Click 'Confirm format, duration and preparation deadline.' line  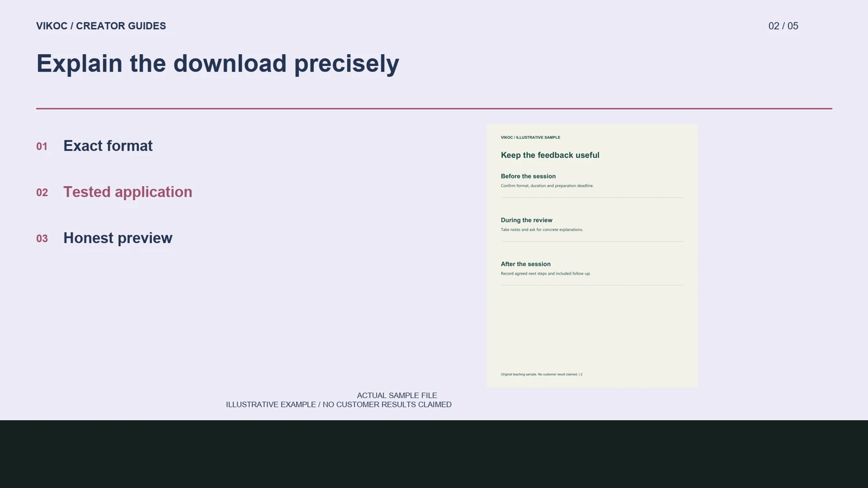coord(547,186)
